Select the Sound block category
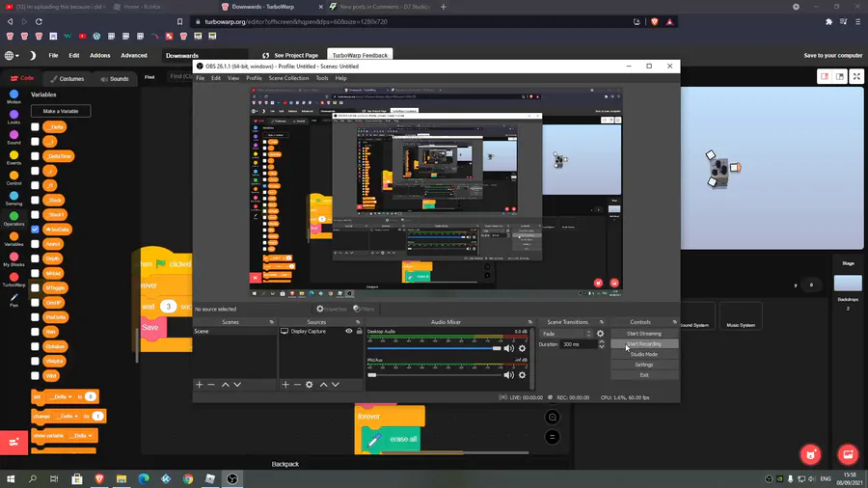 [14, 138]
